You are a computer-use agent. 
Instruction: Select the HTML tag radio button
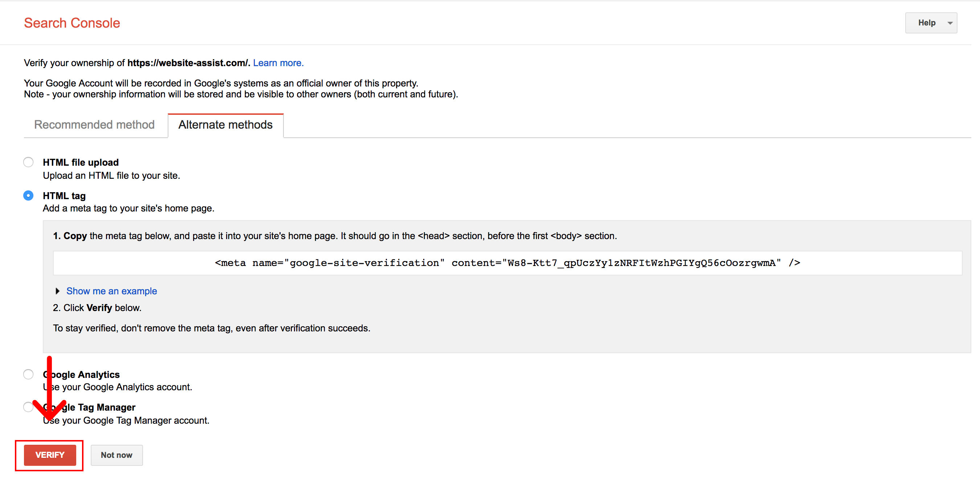[x=29, y=196]
